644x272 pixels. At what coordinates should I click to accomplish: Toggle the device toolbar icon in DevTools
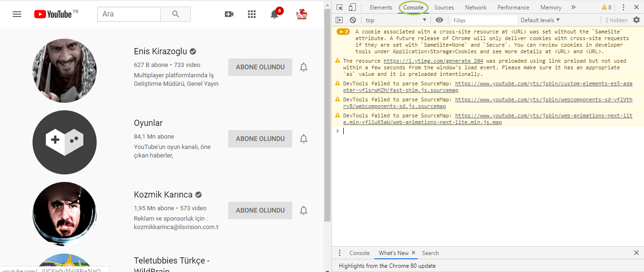tap(352, 7)
